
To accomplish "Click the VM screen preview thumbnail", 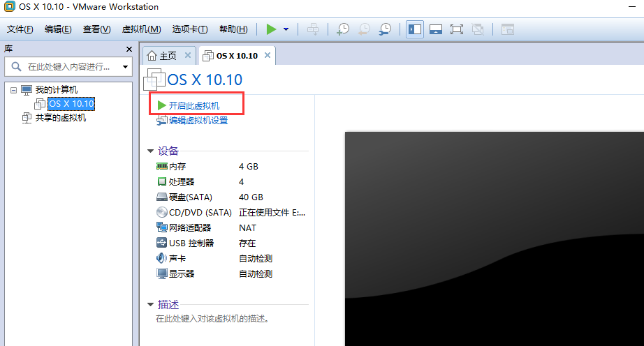I will click(x=494, y=239).
